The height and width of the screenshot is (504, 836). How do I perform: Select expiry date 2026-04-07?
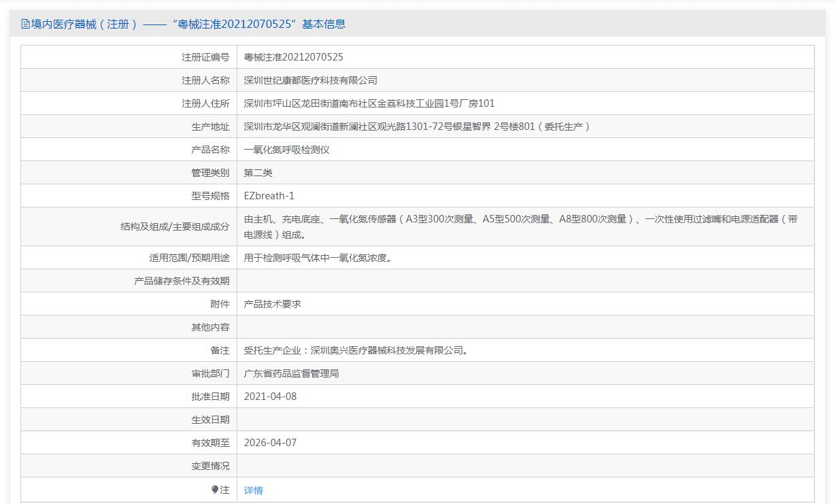click(x=270, y=443)
